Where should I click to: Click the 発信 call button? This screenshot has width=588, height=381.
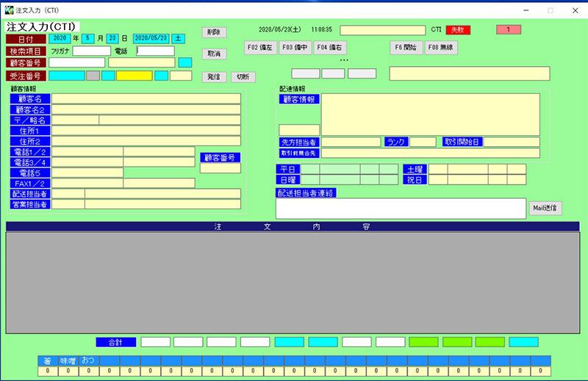(214, 77)
